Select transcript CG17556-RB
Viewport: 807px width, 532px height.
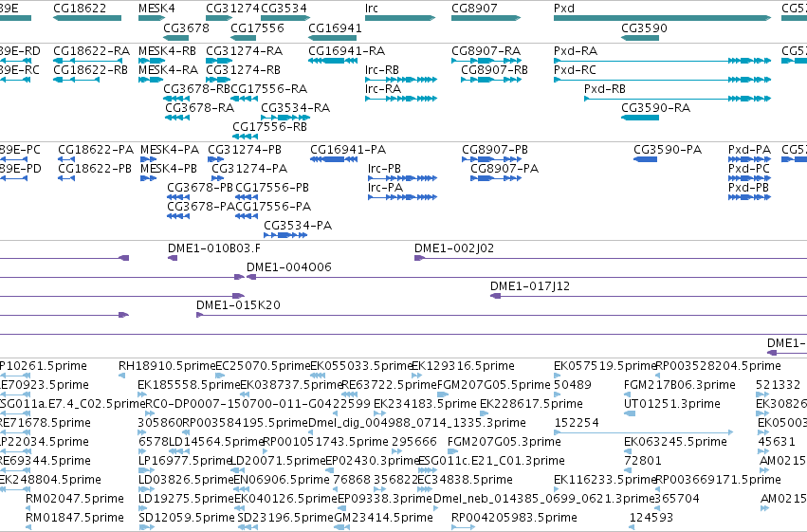[245, 137]
